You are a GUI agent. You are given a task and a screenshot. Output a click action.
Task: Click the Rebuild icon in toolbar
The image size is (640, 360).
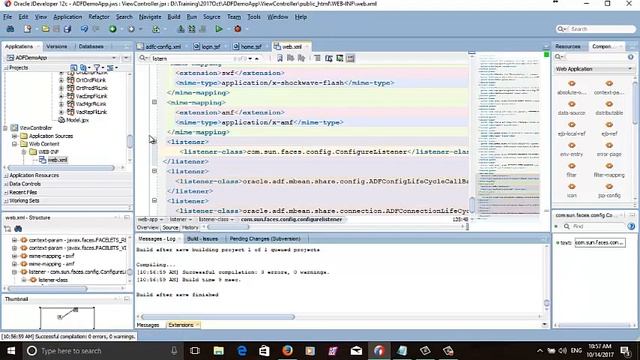pyautogui.click(x=191, y=29)
